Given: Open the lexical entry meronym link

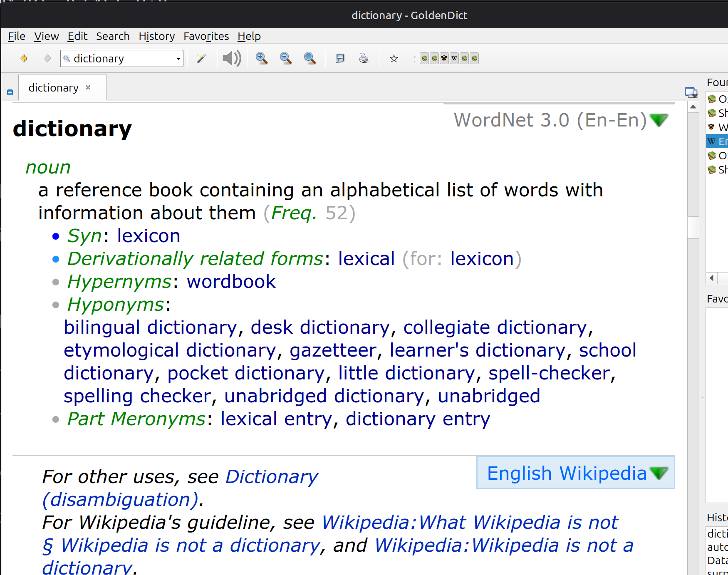Looking at the screenshot, I should click(x=276, y=419).
